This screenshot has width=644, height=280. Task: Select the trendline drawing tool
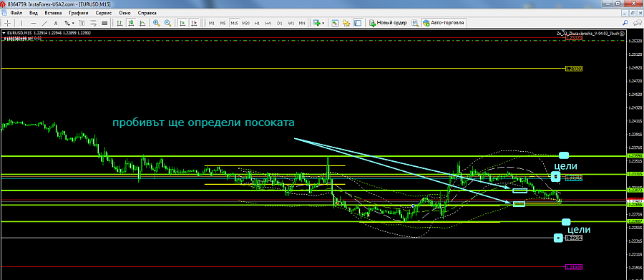(45, 23)
